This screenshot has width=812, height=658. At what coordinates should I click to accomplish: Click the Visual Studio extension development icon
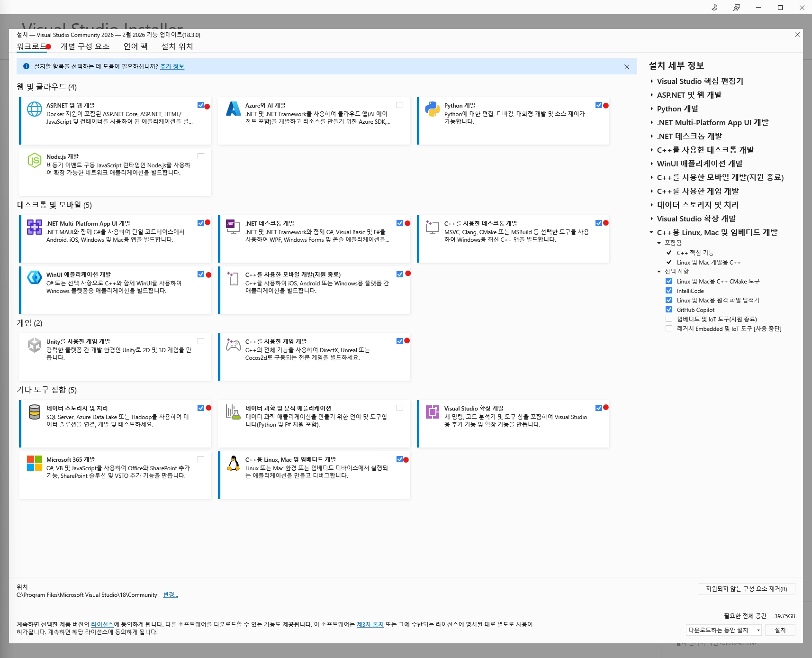432,412
